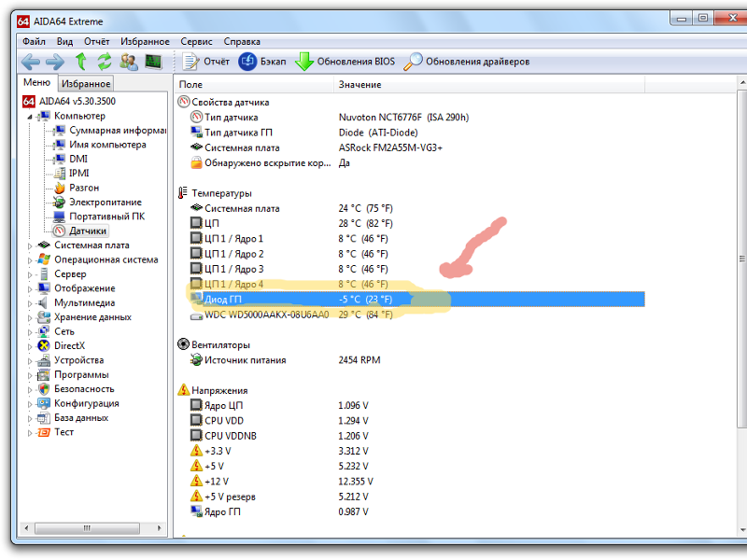The image size is (747, 560).
Task: Switch to the Избранное sidebar tab
Action: pos(86,83)
